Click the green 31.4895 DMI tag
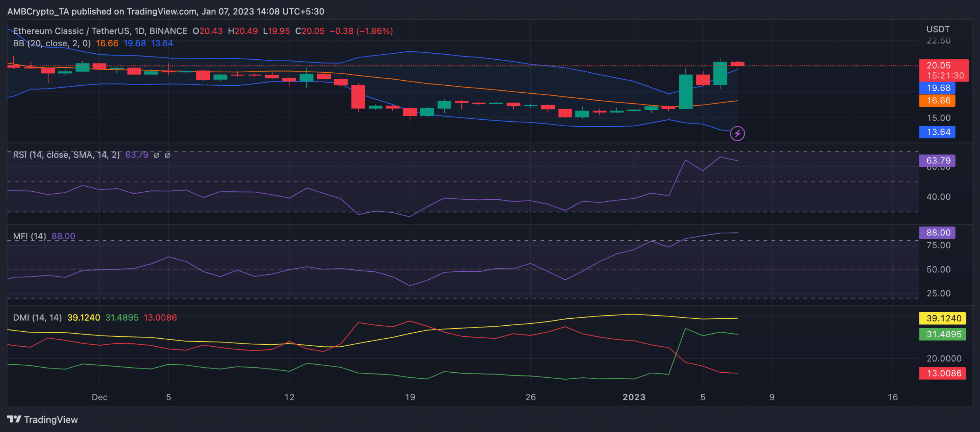This screenshot has width=980, height=432. pos(942,334)
